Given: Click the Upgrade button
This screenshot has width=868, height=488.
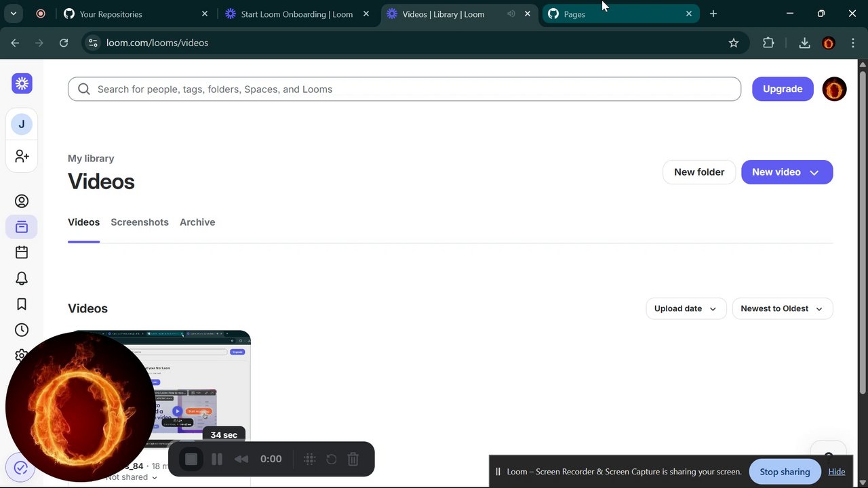Looking at the screenshot, I should [x=783, y=89].
